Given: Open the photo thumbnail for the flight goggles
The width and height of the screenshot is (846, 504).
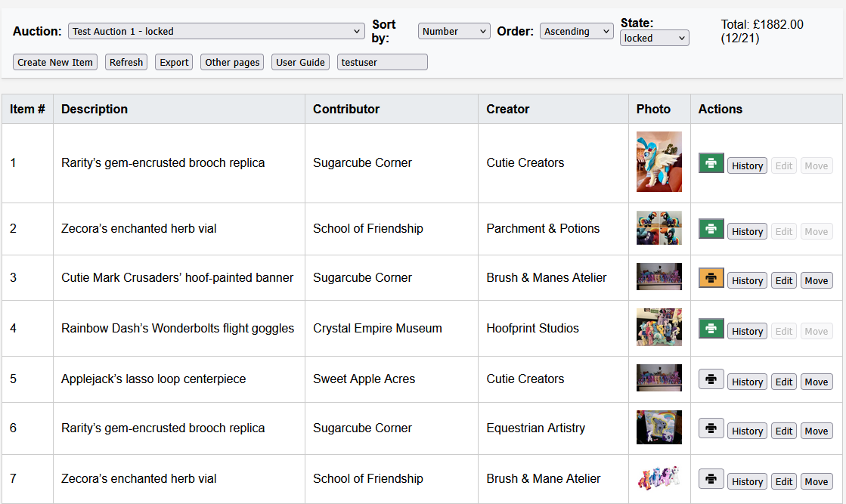Looking at the screenshot, I should tap(659, 328).
